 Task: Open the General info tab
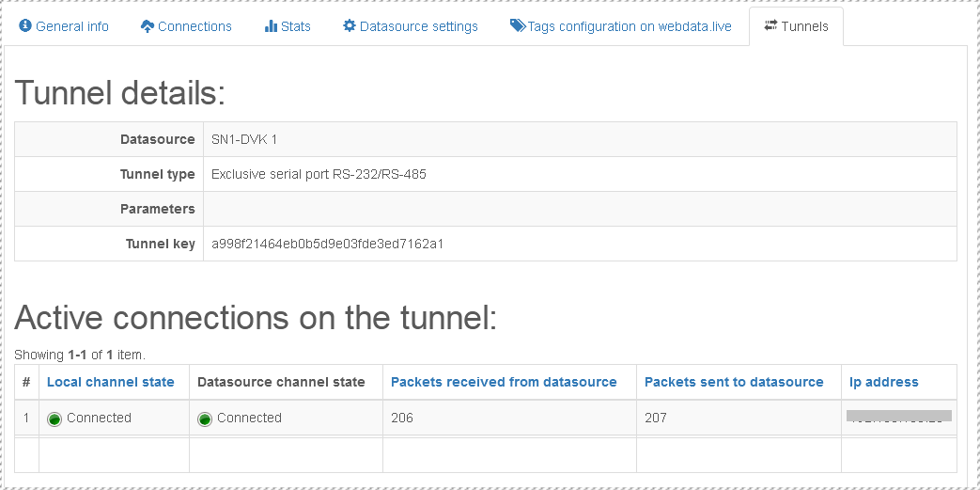pos(72,26)
